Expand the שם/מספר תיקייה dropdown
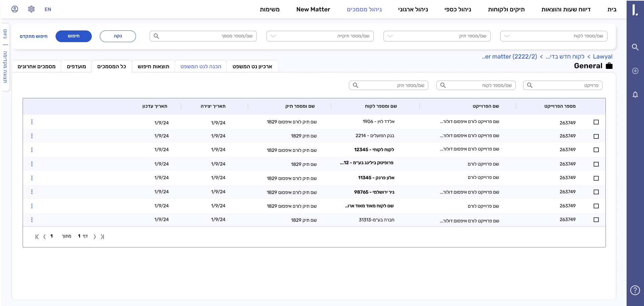 point(273,36)
